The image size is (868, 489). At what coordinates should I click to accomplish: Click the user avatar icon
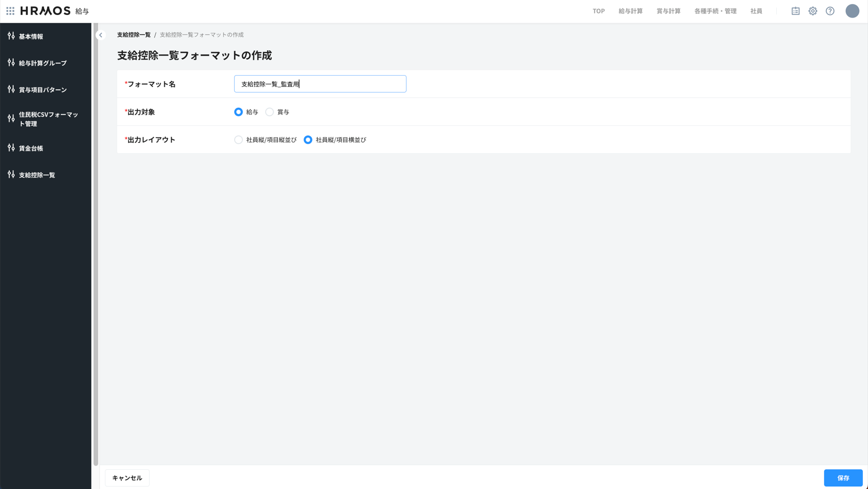pos(852,11)
